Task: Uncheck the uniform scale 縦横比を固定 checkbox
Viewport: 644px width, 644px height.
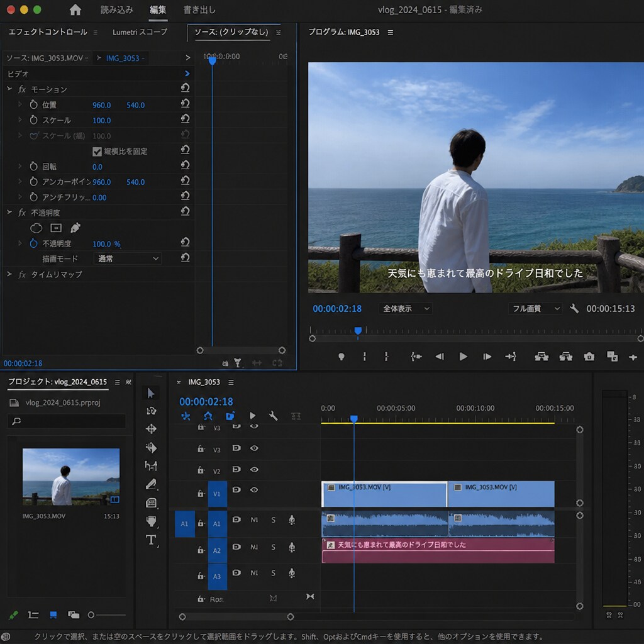Action: point(97,152)
